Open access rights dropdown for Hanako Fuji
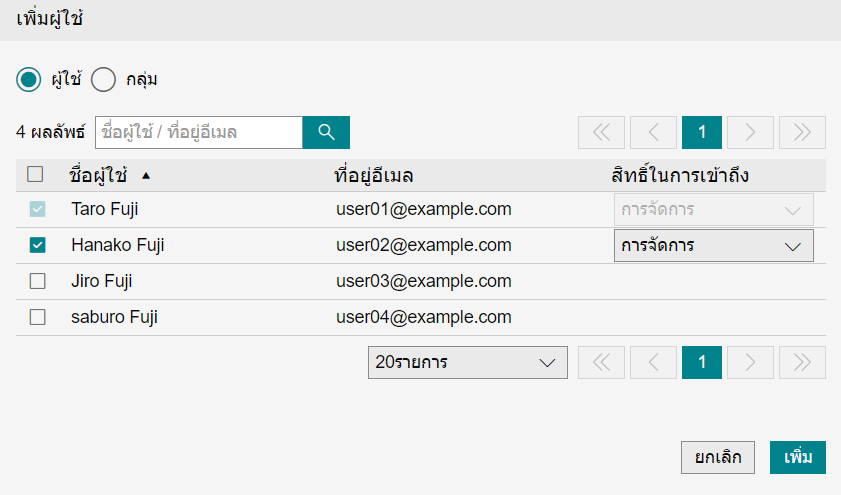841x495 pixels. coord(713,245)
